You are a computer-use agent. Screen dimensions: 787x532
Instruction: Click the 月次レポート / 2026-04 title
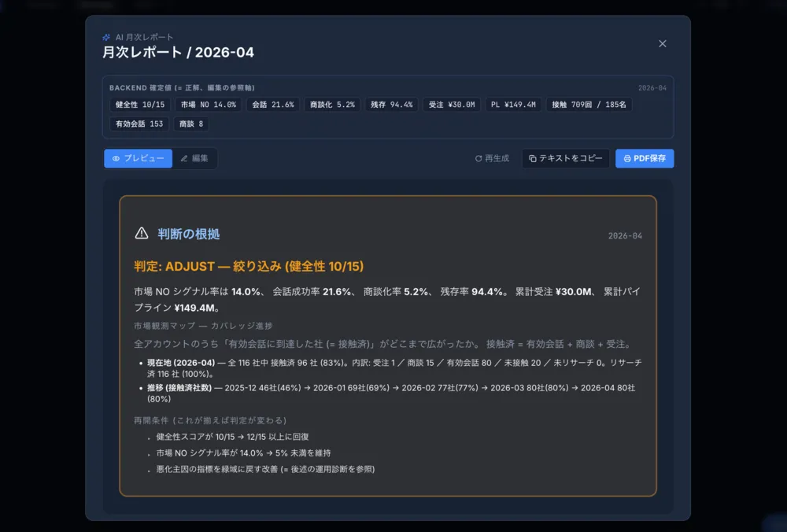(178, 52)
